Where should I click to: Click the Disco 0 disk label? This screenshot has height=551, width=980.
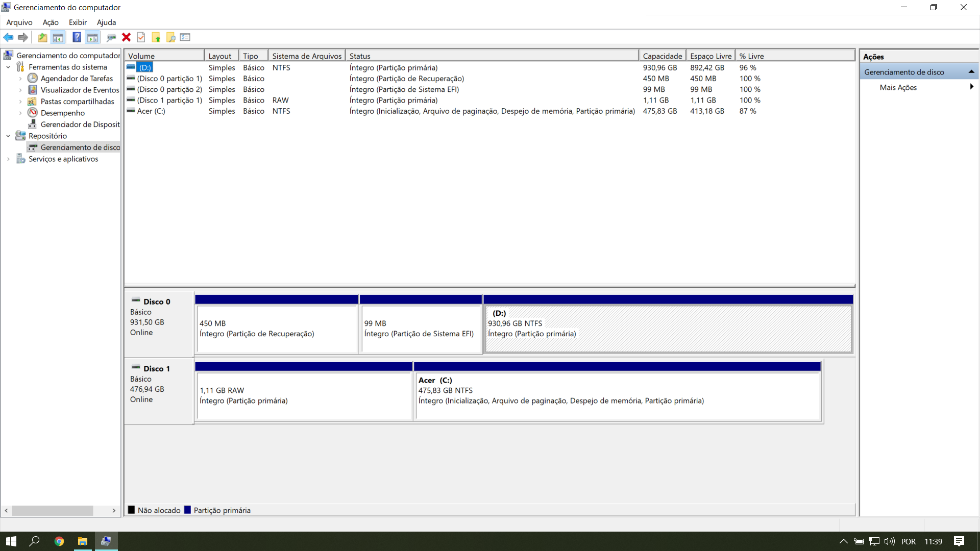pyautogui.click(x=157, y=302)
